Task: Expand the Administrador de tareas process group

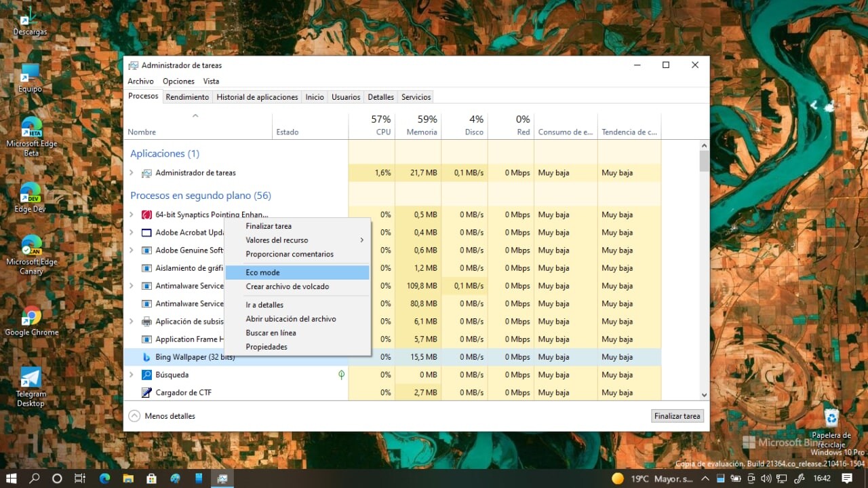Action: pyautogui.click(x=132, y=173)
